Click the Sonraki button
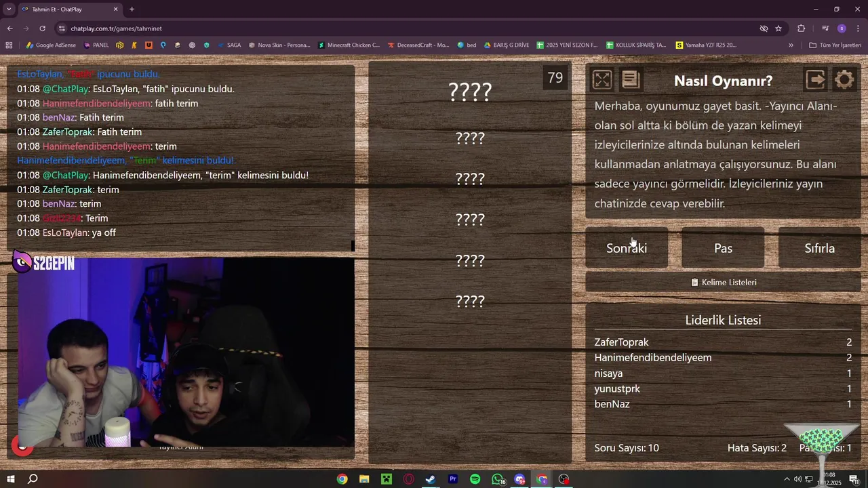 [x=627, y=248]
